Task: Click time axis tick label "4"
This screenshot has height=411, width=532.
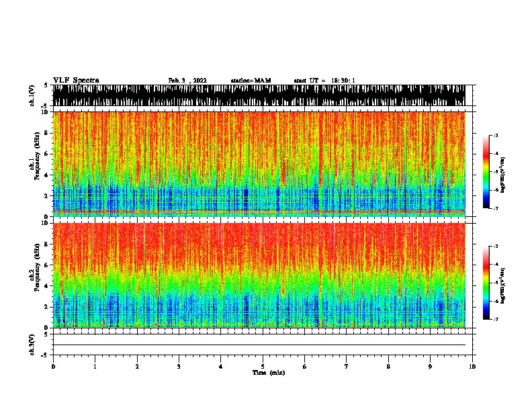Action: (x=221, y=367)
